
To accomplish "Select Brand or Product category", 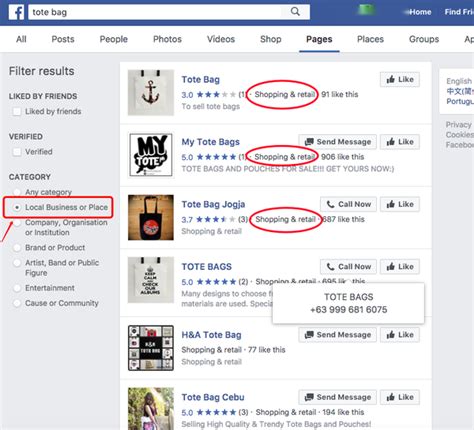I will (17, 248).
